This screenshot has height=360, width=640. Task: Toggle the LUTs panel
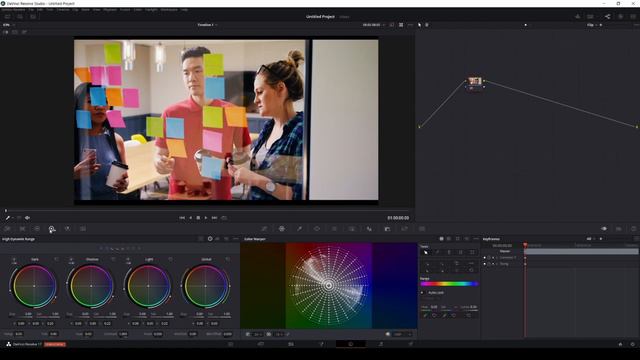[x=20, y=17]
